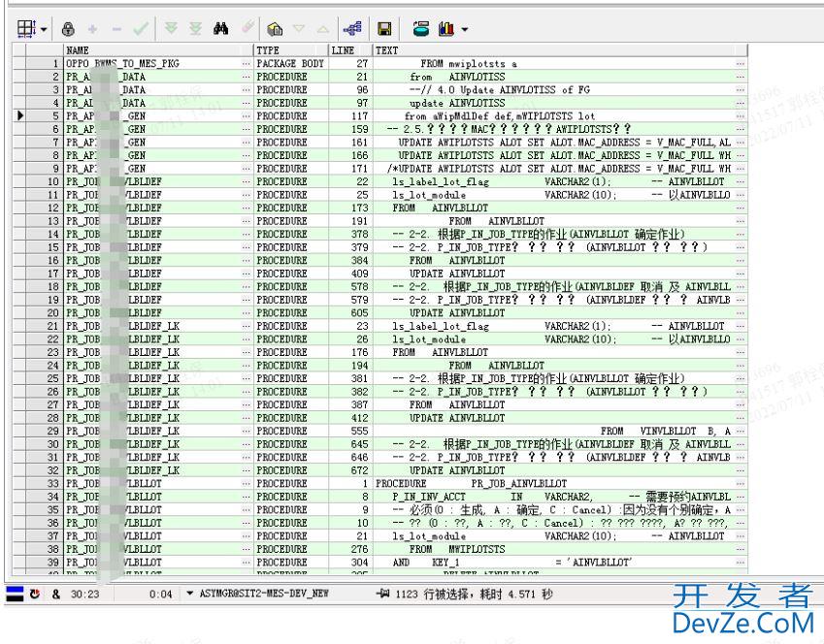Click the TEXT column header
This screenshot has height=644, width=824.
point(560,50)
